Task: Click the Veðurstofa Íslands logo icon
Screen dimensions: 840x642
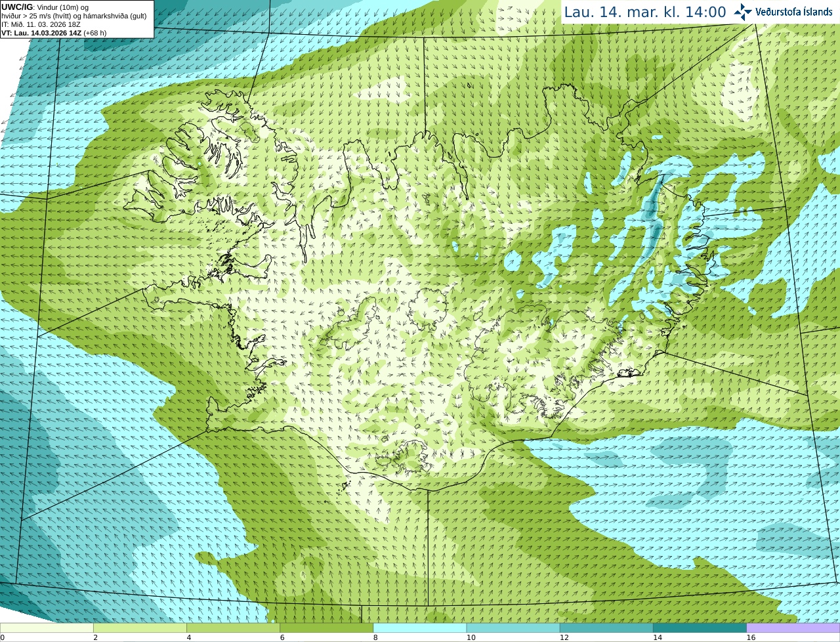Action: pos(743,12)
